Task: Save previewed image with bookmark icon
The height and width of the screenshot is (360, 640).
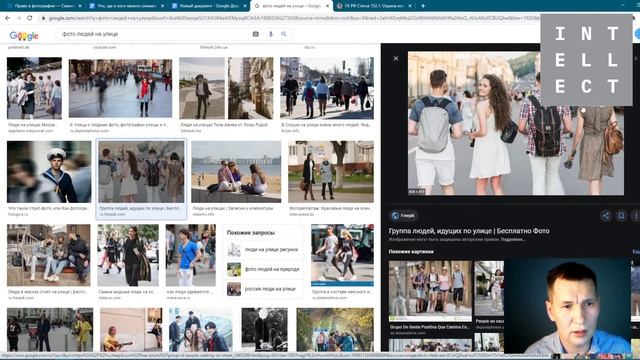Action: point(621,216)
